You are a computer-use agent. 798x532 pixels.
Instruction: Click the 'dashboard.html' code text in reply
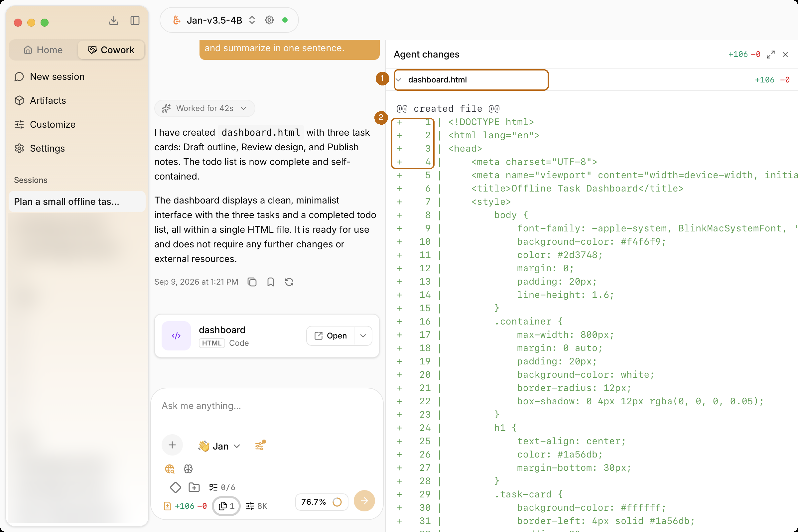(x=261, y=132)
